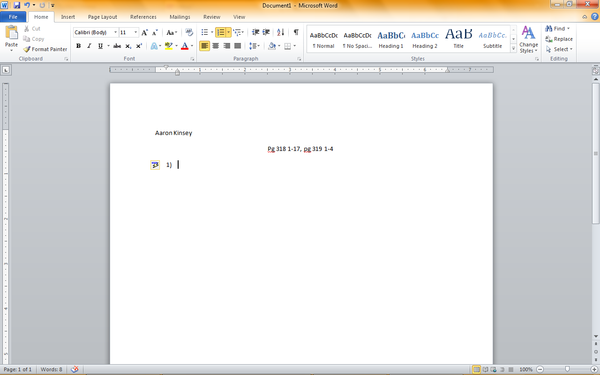Open the font size dropdown
600x375 pixels.
point(135,33)
